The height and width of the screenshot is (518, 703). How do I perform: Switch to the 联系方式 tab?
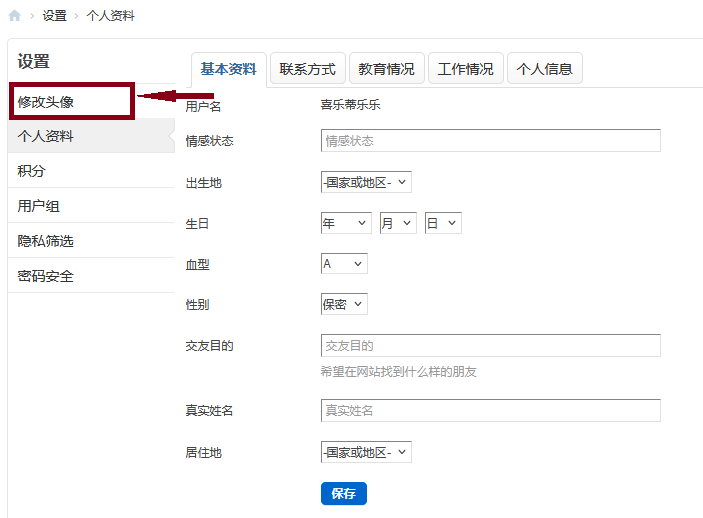(x=307, y=69)
